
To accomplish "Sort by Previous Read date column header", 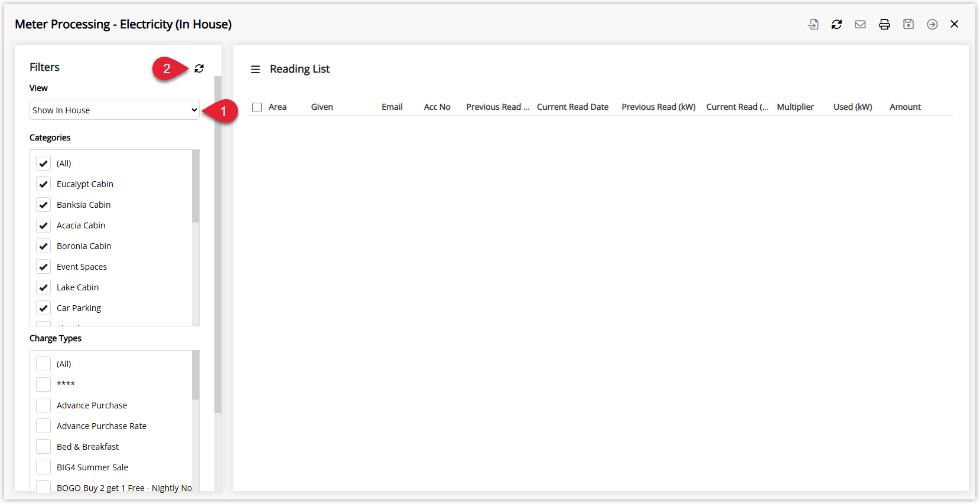I will 497,107.
